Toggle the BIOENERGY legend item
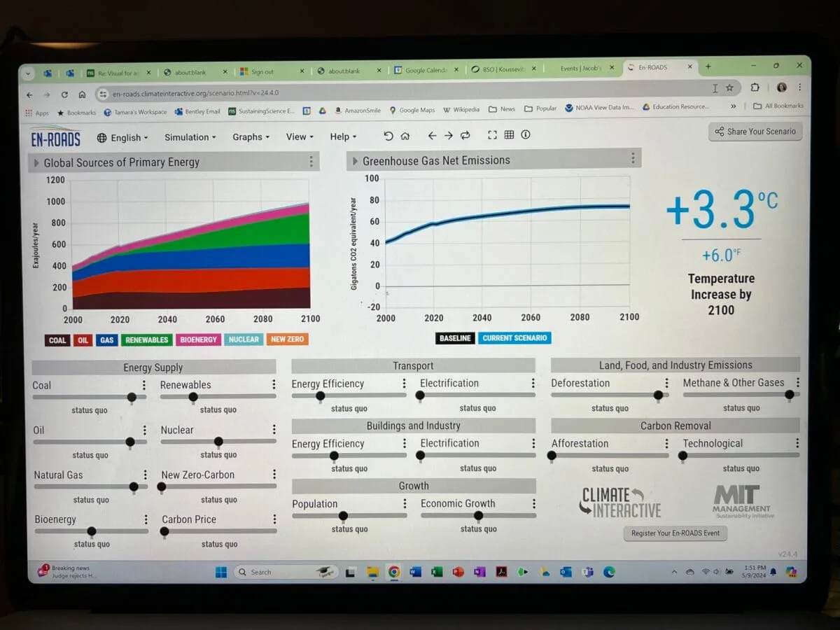Image resolution: width=840 pixels, height=630 pixels. coord(198,339)
